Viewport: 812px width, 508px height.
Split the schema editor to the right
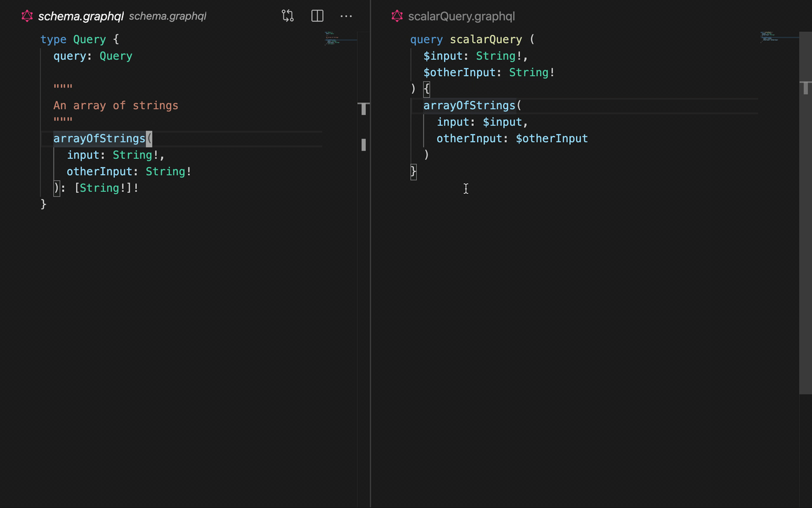click(x=317, y=16)
